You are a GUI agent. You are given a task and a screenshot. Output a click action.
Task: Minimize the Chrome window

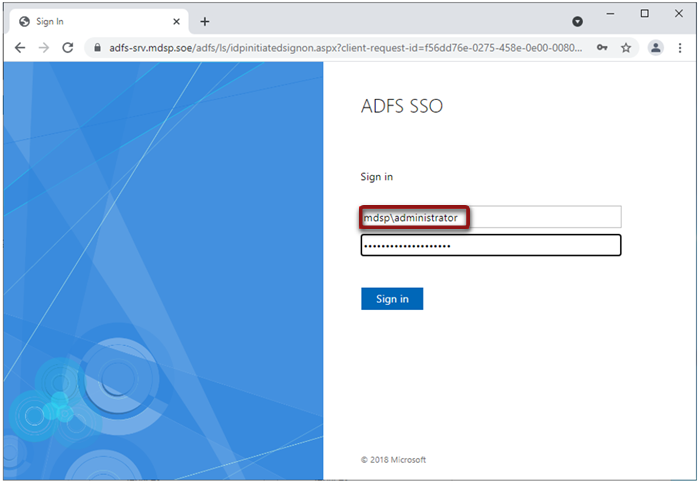pos(610,14)
